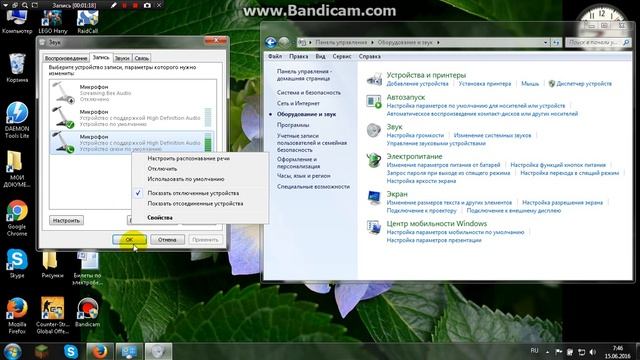Screen dimensions: 640x360
Task: Open Настройка громкости link
Action: pyautogui.click(x=415, y=135)
